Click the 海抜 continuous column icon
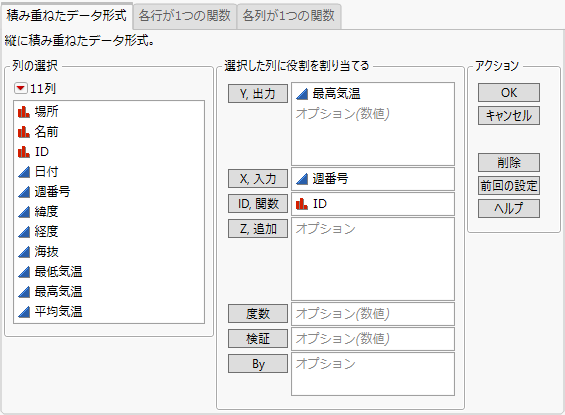Image resolution: width=565 pixels, height=415 pixels. coord(24,252)
